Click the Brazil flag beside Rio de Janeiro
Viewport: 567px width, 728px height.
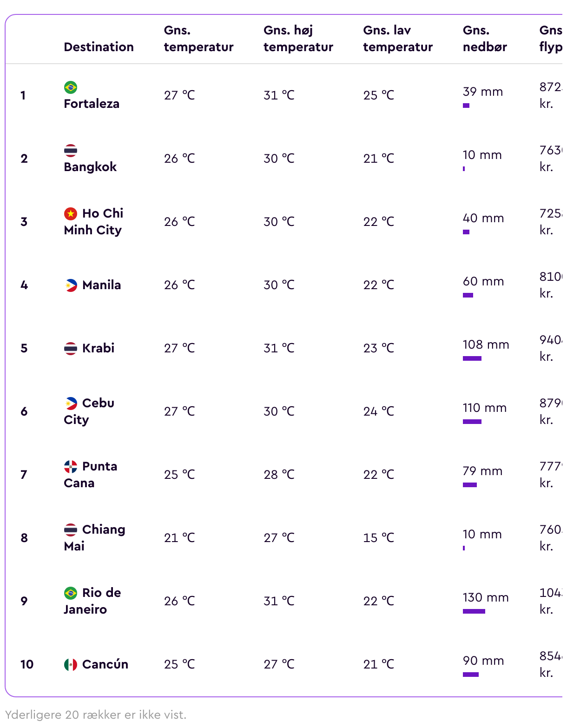click(71, 593)
